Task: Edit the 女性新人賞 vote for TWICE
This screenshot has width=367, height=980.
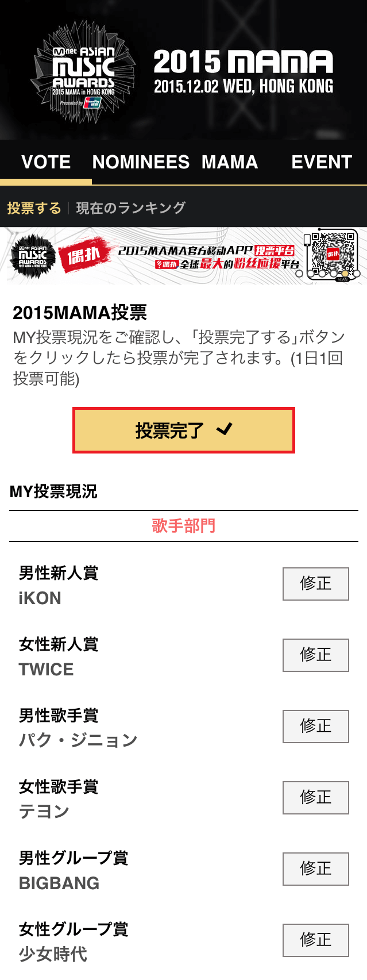Action: [315, 655]
